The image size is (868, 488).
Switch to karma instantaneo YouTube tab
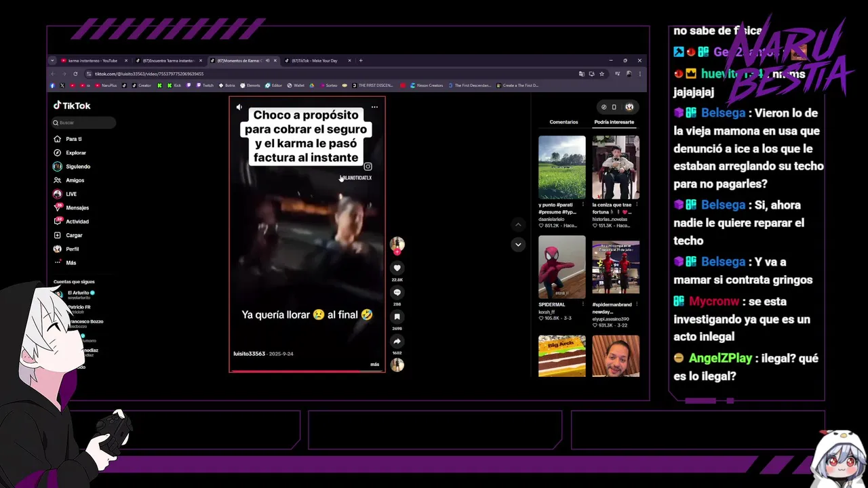[93, 60]
